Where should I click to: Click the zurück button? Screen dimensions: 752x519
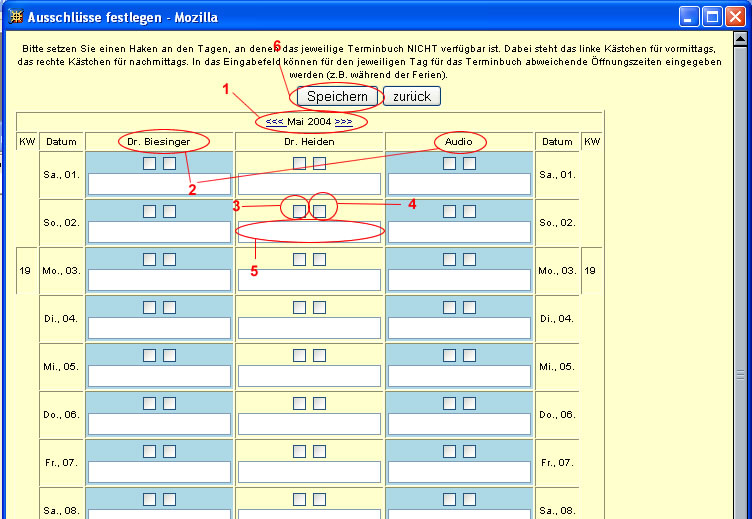pos(411,96)
